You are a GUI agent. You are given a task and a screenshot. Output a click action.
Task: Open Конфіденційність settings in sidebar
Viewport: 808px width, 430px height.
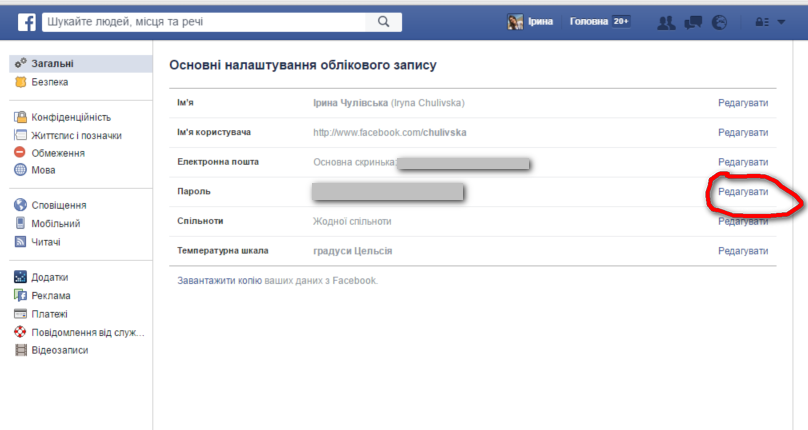click(x=70, y=117)
